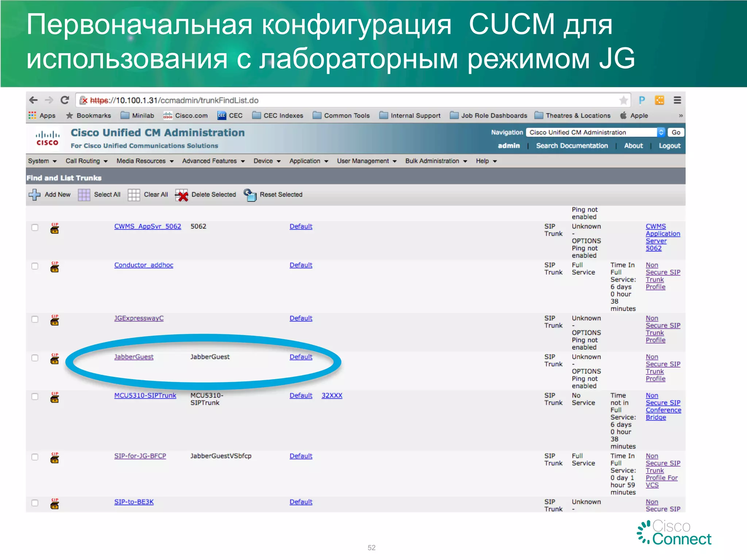Image resolution: width=747 pixels, height=560 pixels.
Task: Click the Select All grid icon
Action: pos(84,195)
